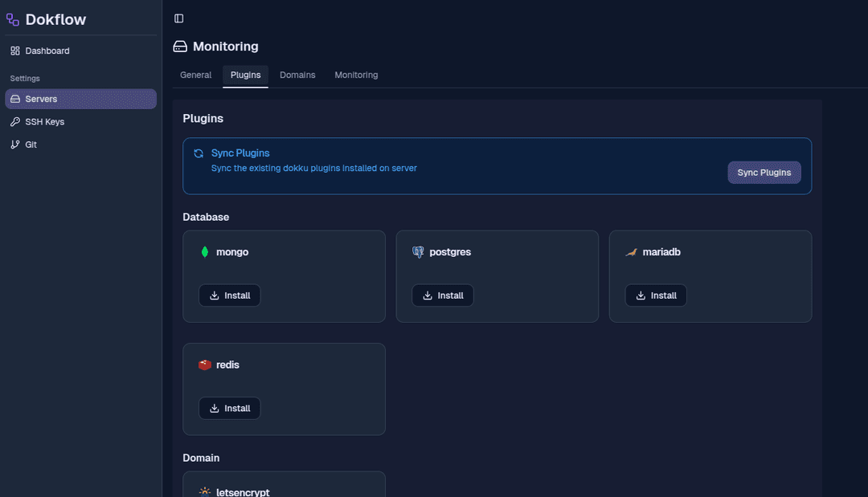
Task: Click the mongo plugin name
Action: click(x=232, y=252)
